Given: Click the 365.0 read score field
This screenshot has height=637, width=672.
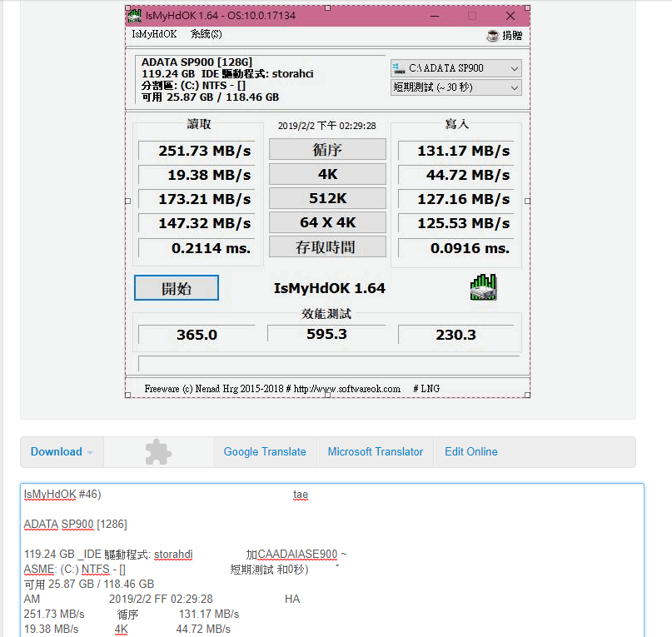Looking at the screenshot, I should [x=197, y=335].
